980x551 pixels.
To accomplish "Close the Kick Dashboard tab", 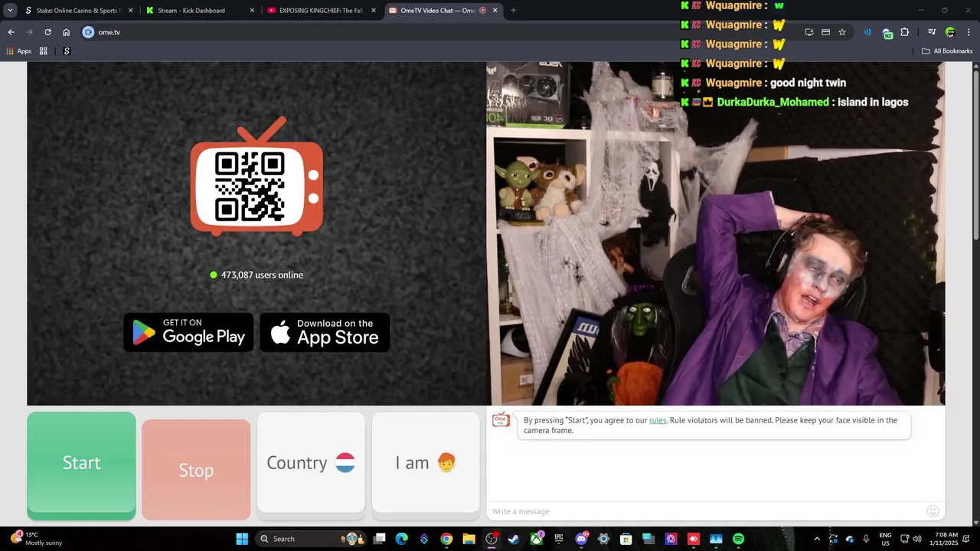I will click(252, 11).
